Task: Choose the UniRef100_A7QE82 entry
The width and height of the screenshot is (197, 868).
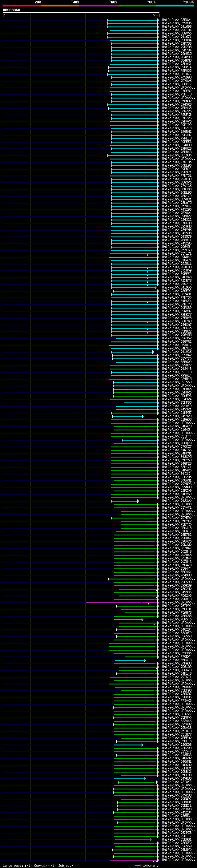Action: click(177, 91)
